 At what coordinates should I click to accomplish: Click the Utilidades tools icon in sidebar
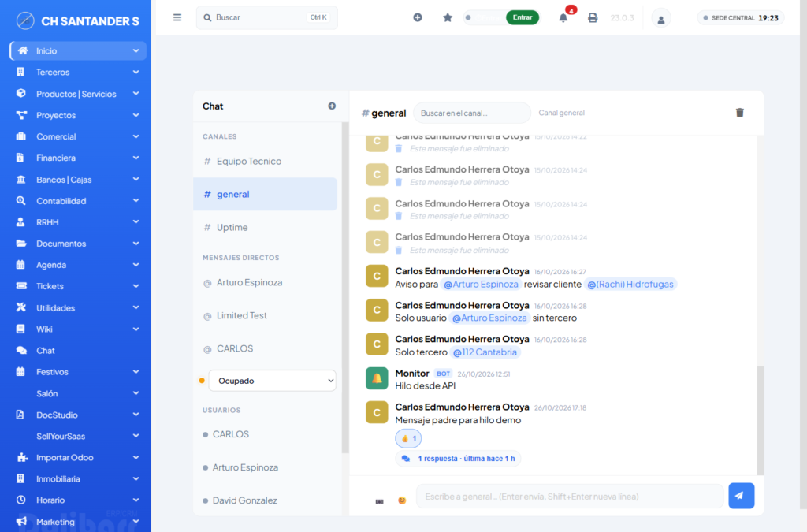20,307
